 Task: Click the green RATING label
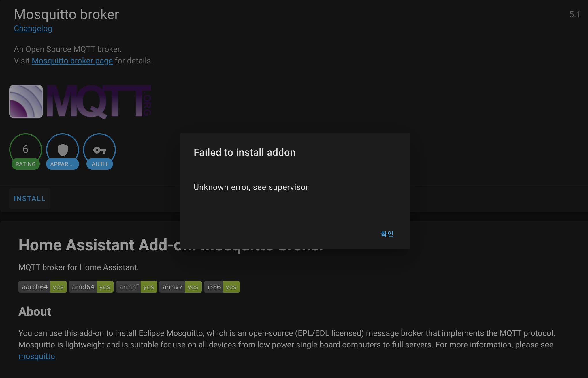point(25,164)
